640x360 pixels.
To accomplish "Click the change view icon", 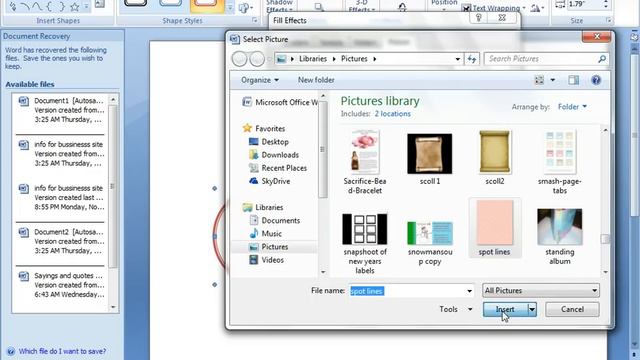I will point(539,80).
